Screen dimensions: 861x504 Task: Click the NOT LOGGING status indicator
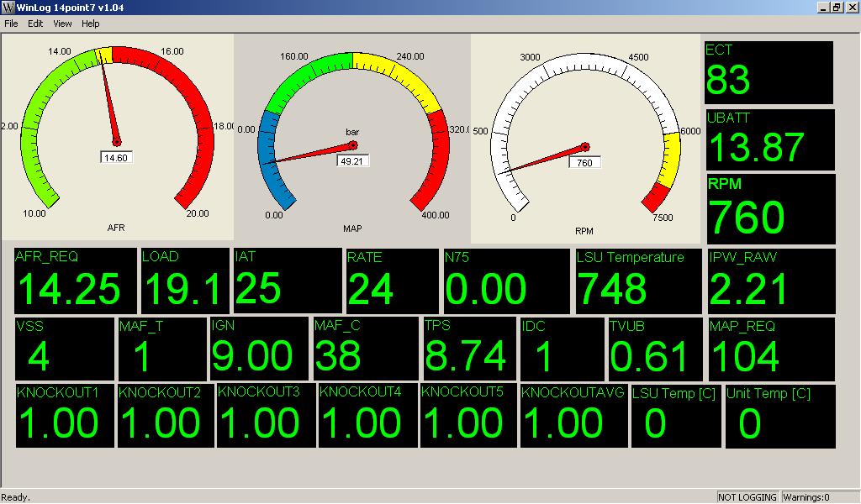(x=747, y=497)
